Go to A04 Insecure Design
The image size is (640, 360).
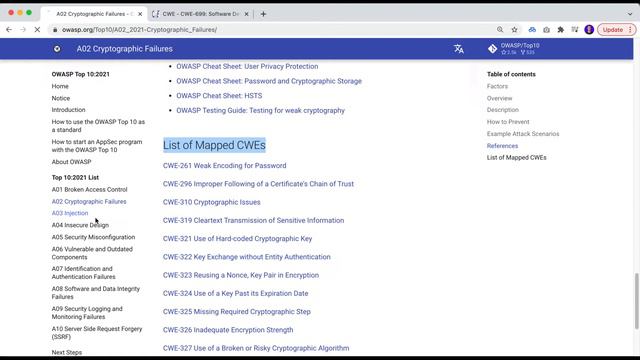80,225
